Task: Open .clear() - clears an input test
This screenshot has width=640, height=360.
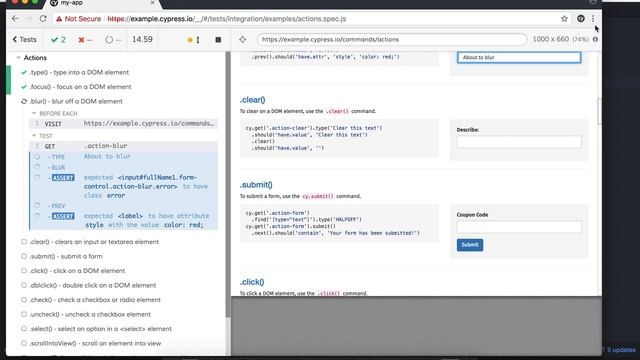Action: pos(94,242)
